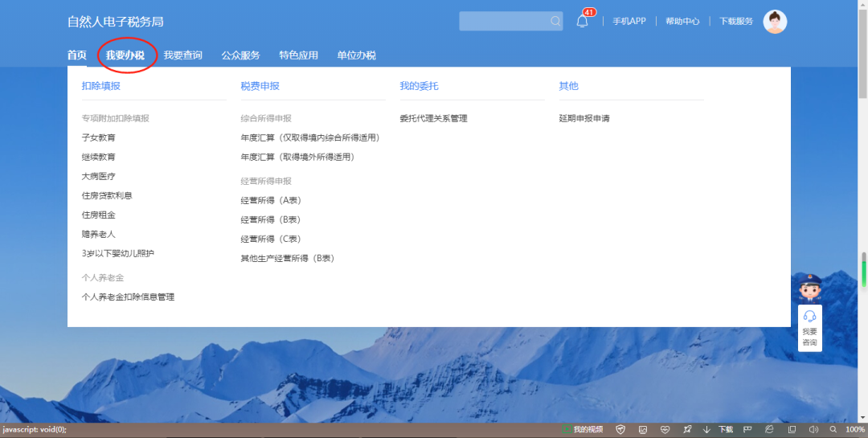Mute sound via the speaker icon
868x438 pixels.
(x=813, y=430)
